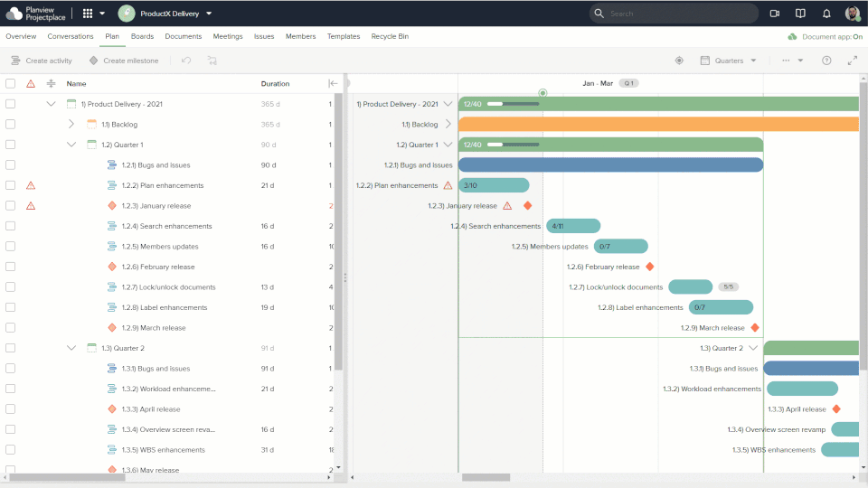Click the orange Backlog Gantt bar

point(659,125)
